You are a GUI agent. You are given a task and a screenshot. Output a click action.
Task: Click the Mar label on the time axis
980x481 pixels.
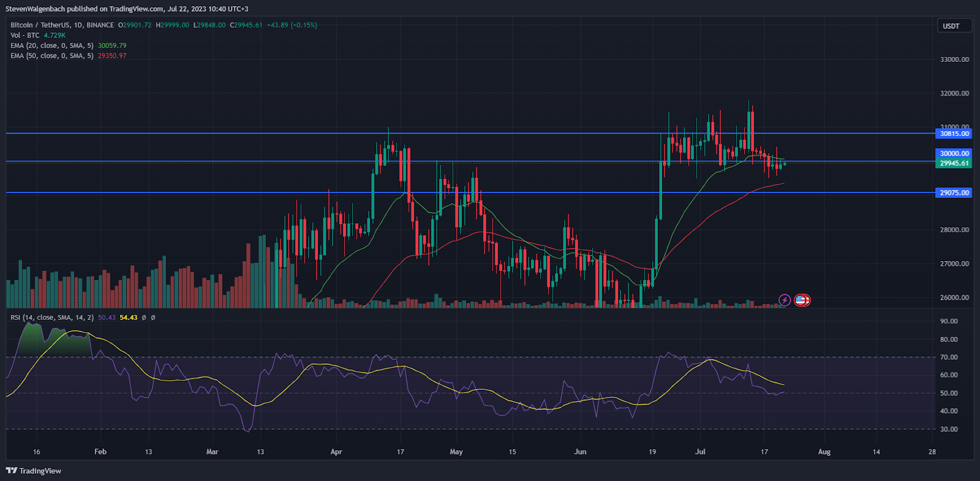(x=212, y=452)
